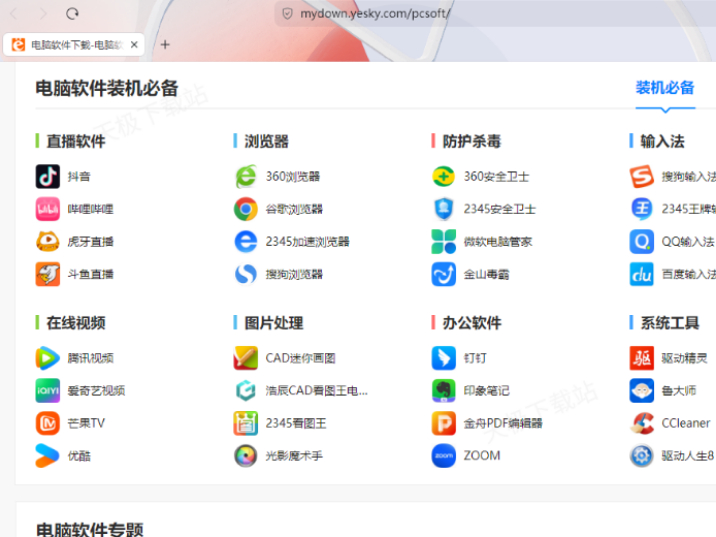Open the Douyin (抖音) app icon
The image size is (716, 537).
[x=47, y=176]
